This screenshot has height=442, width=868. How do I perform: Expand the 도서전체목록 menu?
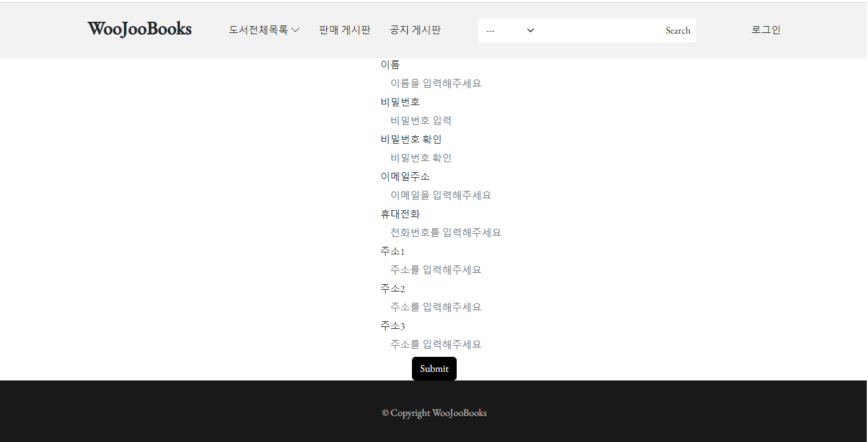pos(264,30)
